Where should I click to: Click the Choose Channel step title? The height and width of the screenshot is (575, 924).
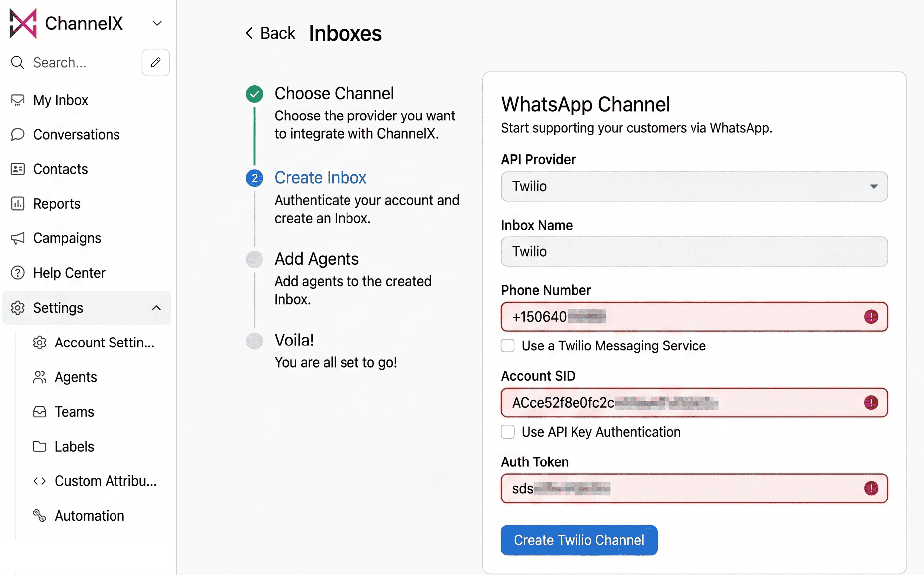(x=334, y=93)
